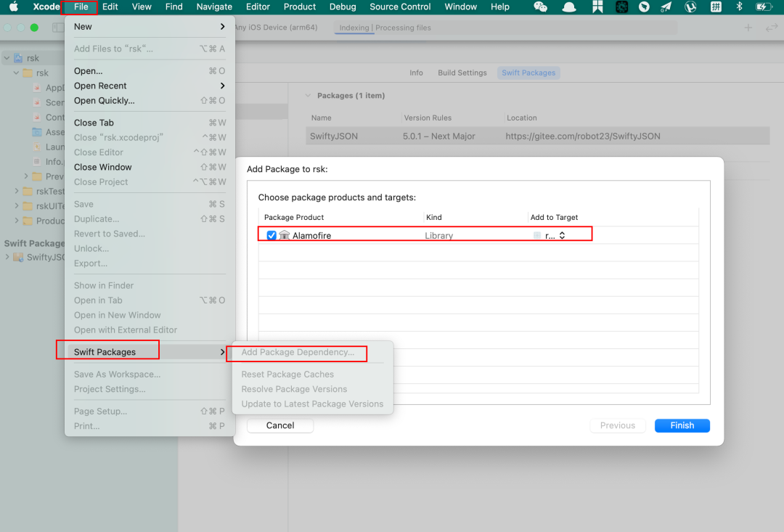The width and height of the screenshot is (784, 532).
Task: Click the Cancel button in dialog
Action: click(280, 425)
